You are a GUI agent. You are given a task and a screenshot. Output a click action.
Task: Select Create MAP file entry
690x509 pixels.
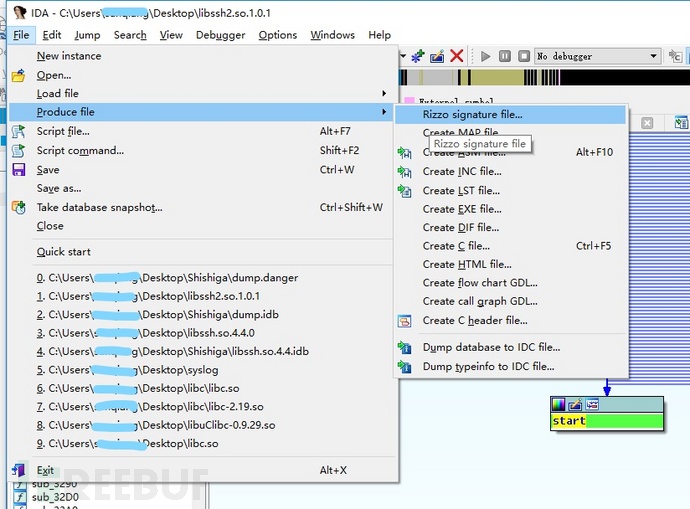tap(510, 132)
